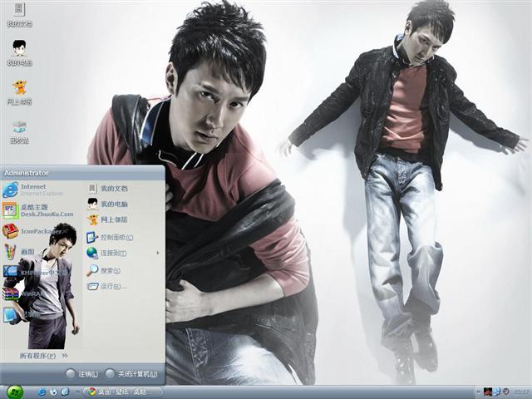Select the 网上邻居 desktop icon
Image resolution: width=532 pixels, height=399 pixels.
point(19,91)
